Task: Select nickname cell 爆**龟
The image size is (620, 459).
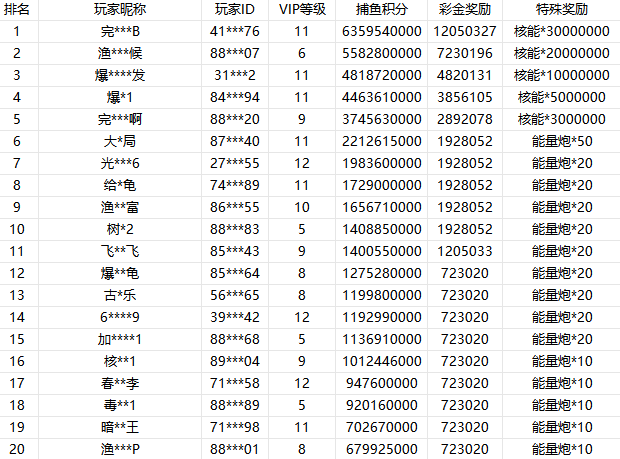Action: (120, 273)
